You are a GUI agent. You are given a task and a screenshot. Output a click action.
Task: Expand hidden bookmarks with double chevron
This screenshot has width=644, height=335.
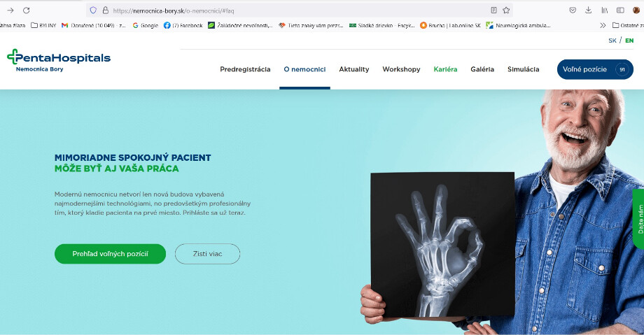click(x=603, y=25)
